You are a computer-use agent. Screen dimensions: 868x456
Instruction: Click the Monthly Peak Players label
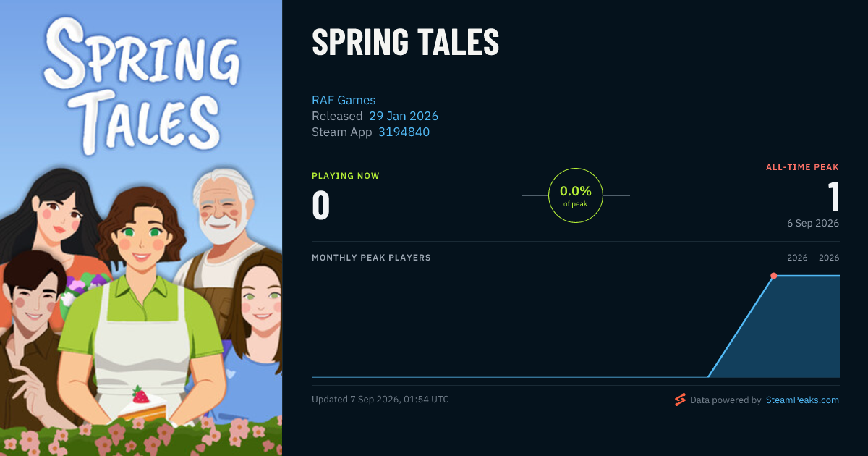coord(371,258)
